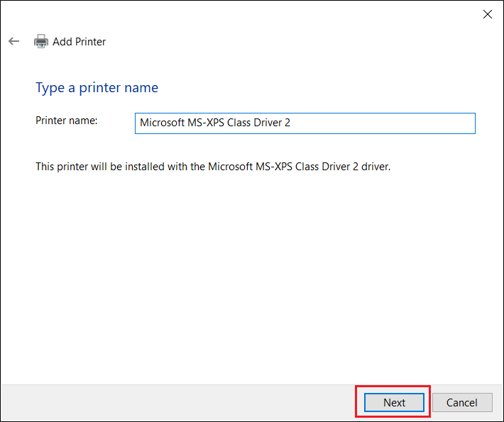
Task: Click the Add Printer icon
Action: [41, 41]
